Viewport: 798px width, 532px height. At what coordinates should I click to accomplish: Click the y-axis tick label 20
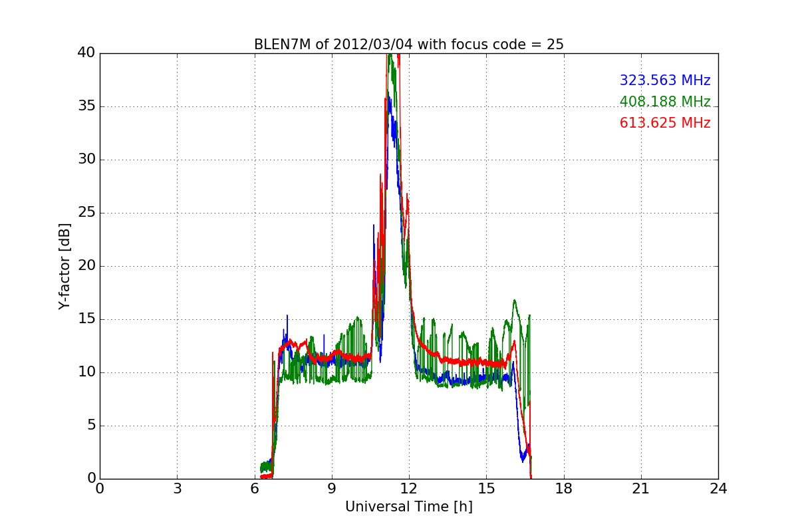point(86,266)
